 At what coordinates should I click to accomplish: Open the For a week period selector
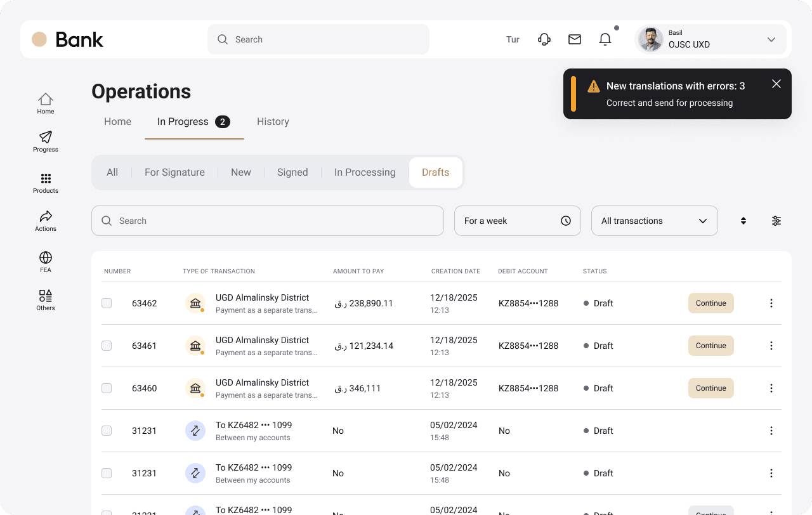pyautogui.click(x=518, y=221)
